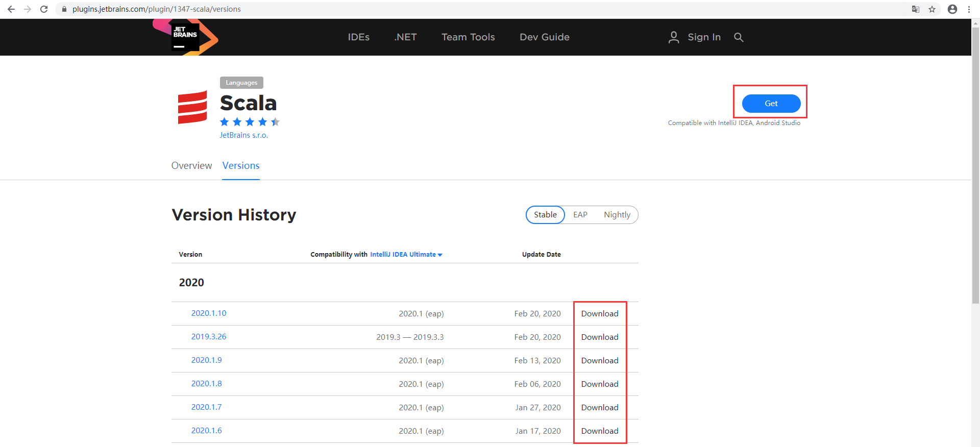Click the star rating row
The image size is (980, 447).
(250, 122)
